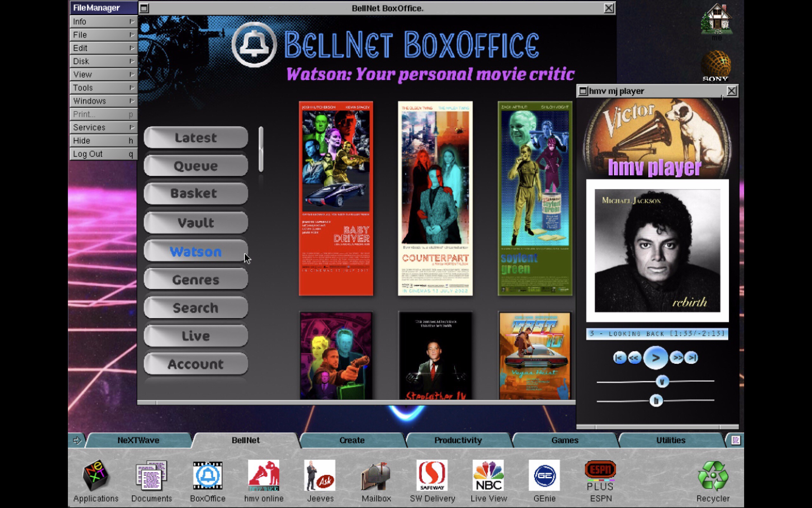The width and height of the screenshot is (812, 508).
Task: Click the Search button
Action: 196,307
